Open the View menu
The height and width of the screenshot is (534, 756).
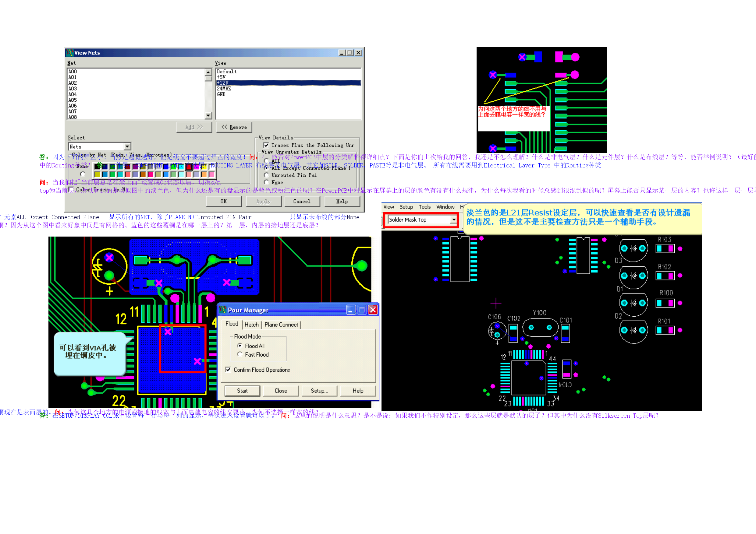click(389, 207)
